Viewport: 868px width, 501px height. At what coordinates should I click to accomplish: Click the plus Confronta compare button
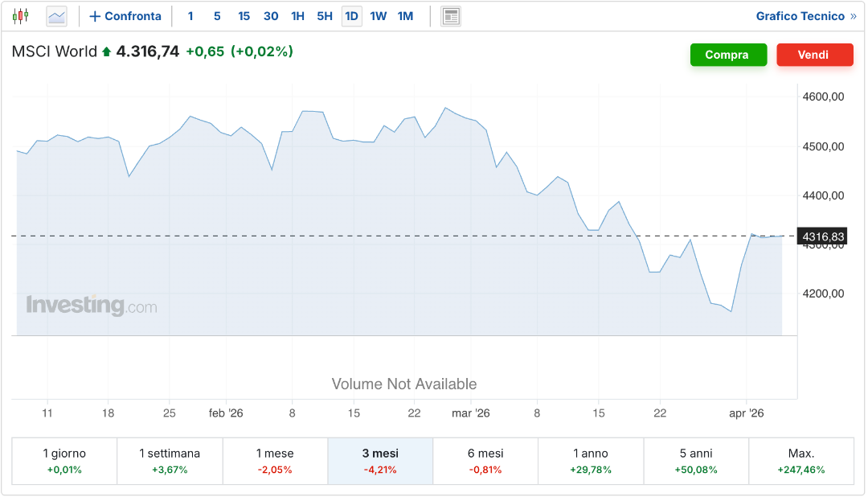click(x=125, y=16)
